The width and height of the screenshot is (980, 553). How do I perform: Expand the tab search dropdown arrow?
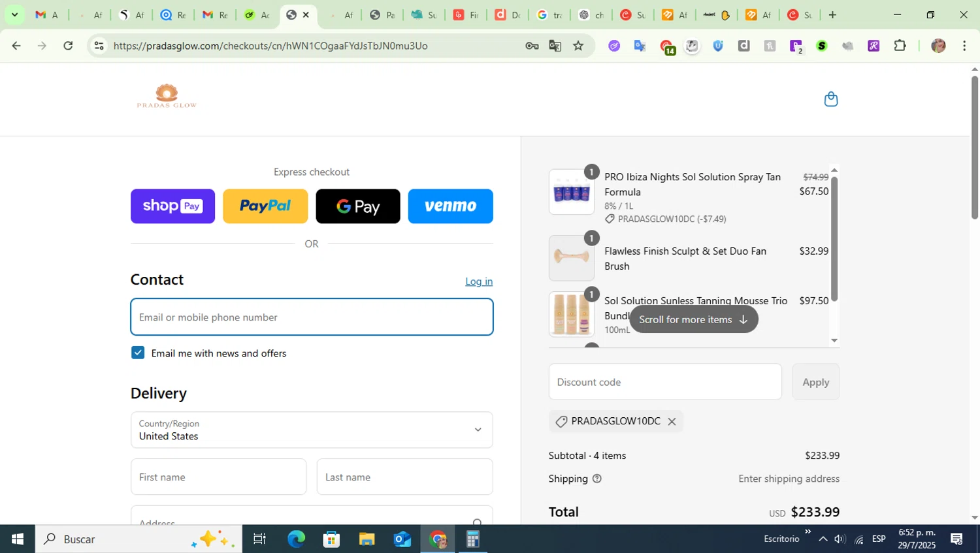pos(14,14)
